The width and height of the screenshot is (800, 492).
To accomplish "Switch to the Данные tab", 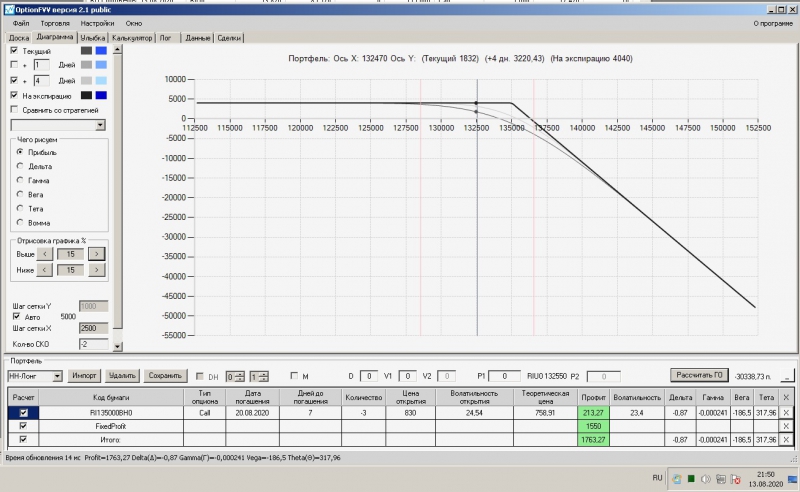I will click(197, 38).
